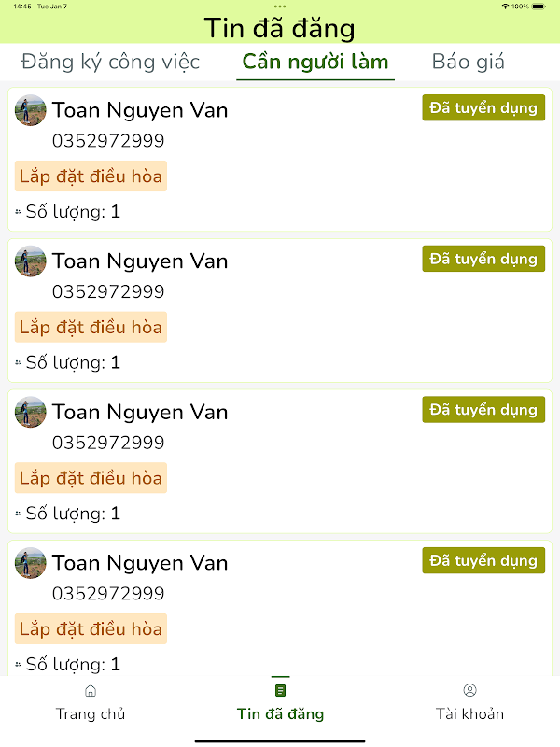The image size is (560, 747).
Task: Open the Trang chủ home icon
Action: click(x=90, y=690)
